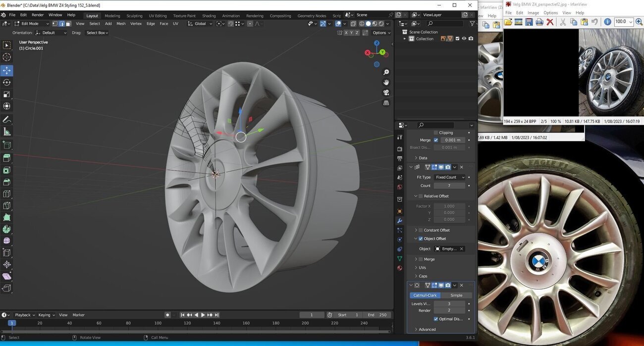644x346 pixels.
Task: Open the Material properties tab
Action: 400,268
